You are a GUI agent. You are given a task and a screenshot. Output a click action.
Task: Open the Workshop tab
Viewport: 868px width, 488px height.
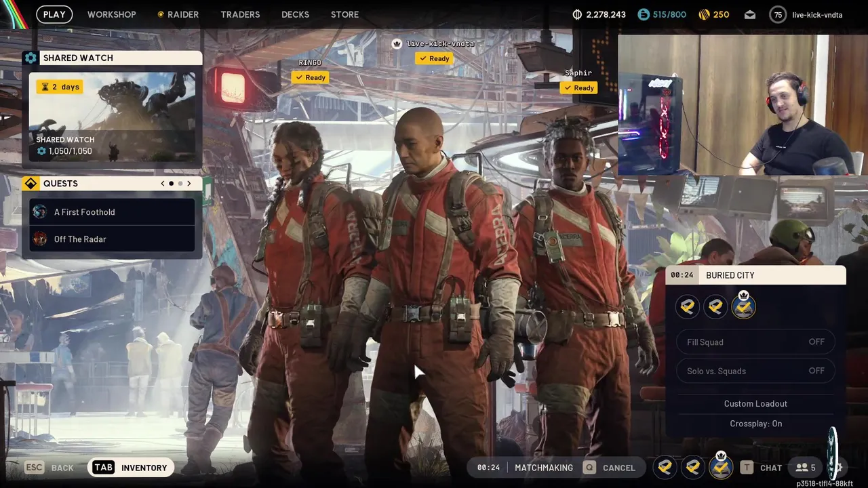click(111, 14)
